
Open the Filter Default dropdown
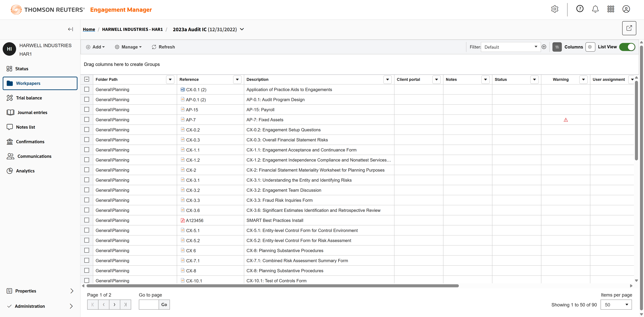511,47
